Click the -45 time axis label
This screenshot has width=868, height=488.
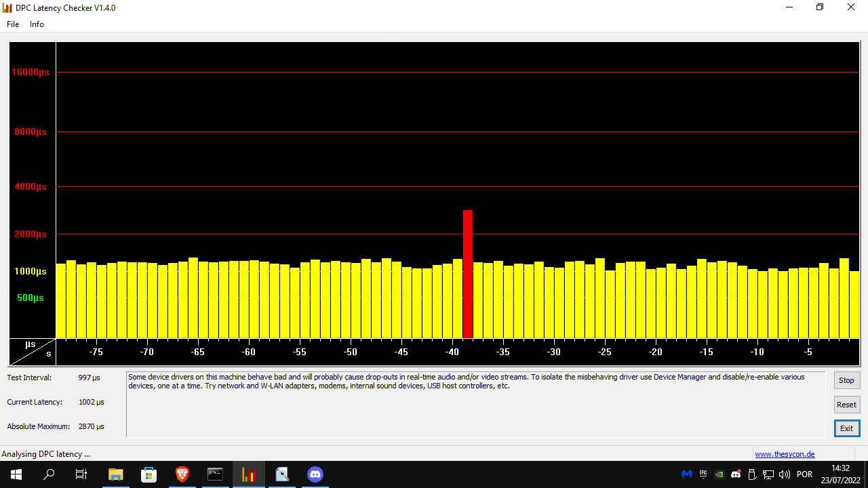coord(401,352)
